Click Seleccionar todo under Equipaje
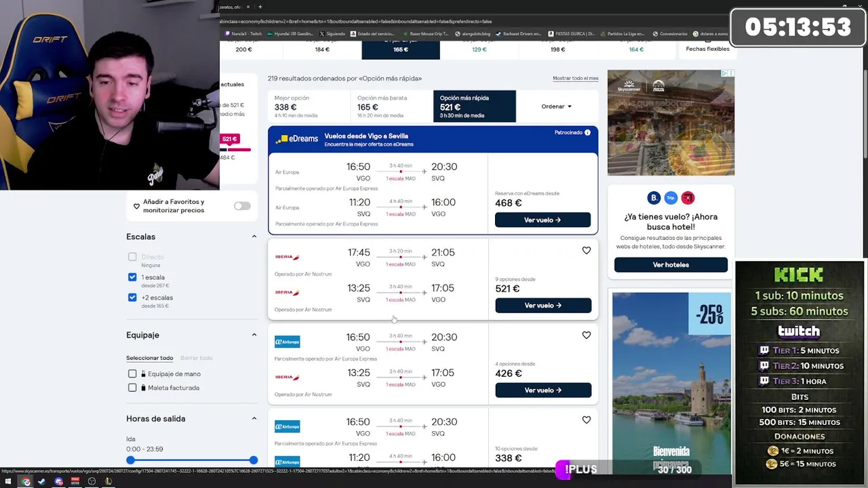Screen dimensions: 868x488 click(x=149, y=358)
